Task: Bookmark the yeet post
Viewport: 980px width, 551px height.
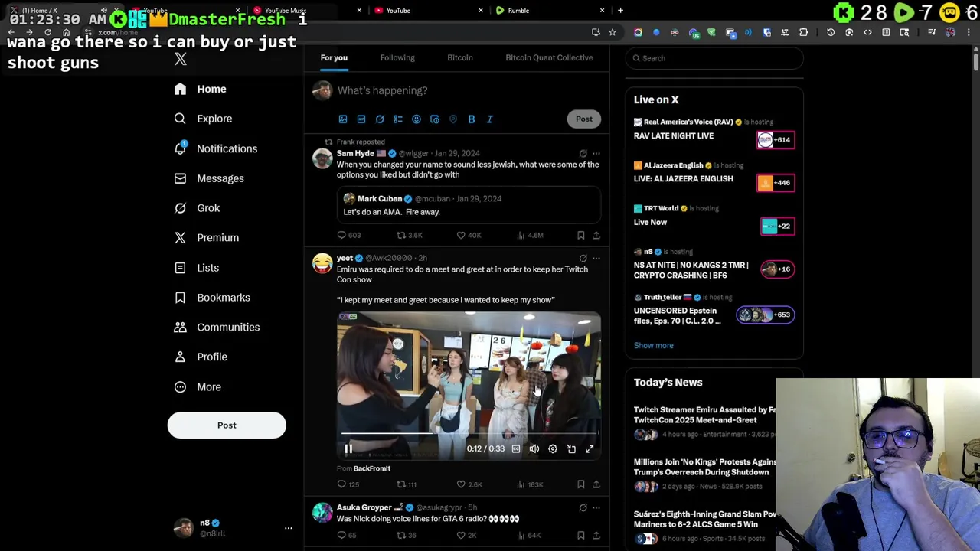Action: click(581, 484)
